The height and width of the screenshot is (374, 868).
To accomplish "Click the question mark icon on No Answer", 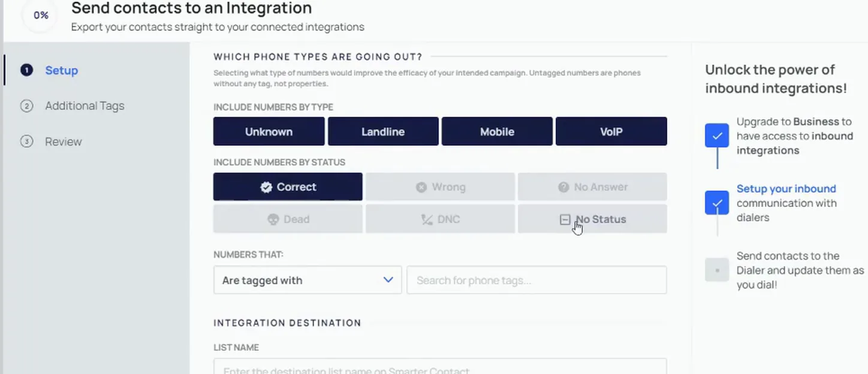I will (x=563, y=187).
